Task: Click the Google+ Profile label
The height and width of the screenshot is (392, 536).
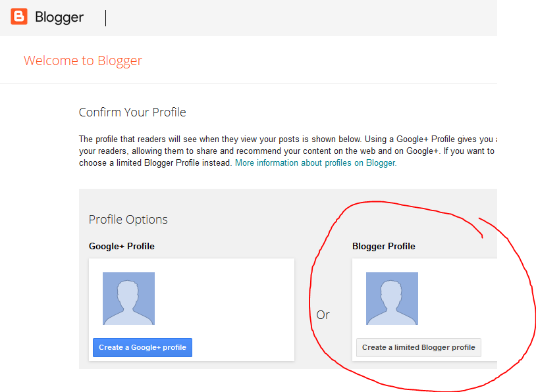Action: (x=122, y=247)
